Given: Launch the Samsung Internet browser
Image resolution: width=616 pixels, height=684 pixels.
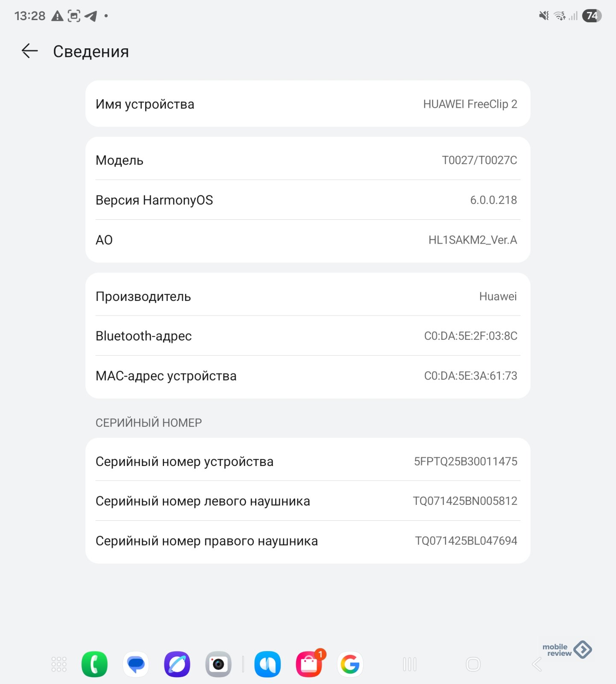Looking at the screenshot, I should 177,664.
